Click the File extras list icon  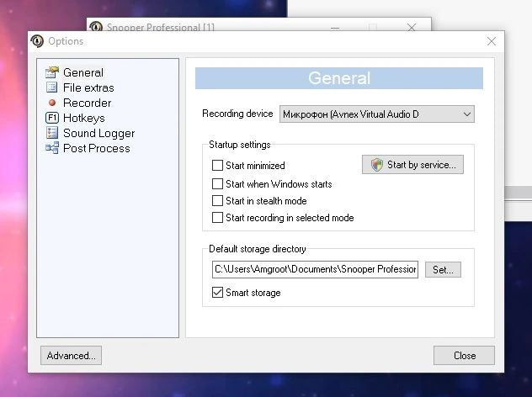coord(52,87)
